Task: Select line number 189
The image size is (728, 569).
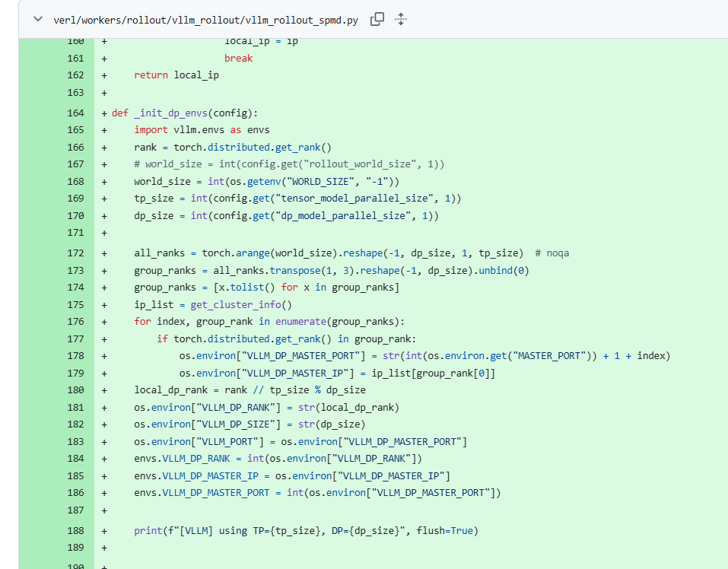Action: 75,548
